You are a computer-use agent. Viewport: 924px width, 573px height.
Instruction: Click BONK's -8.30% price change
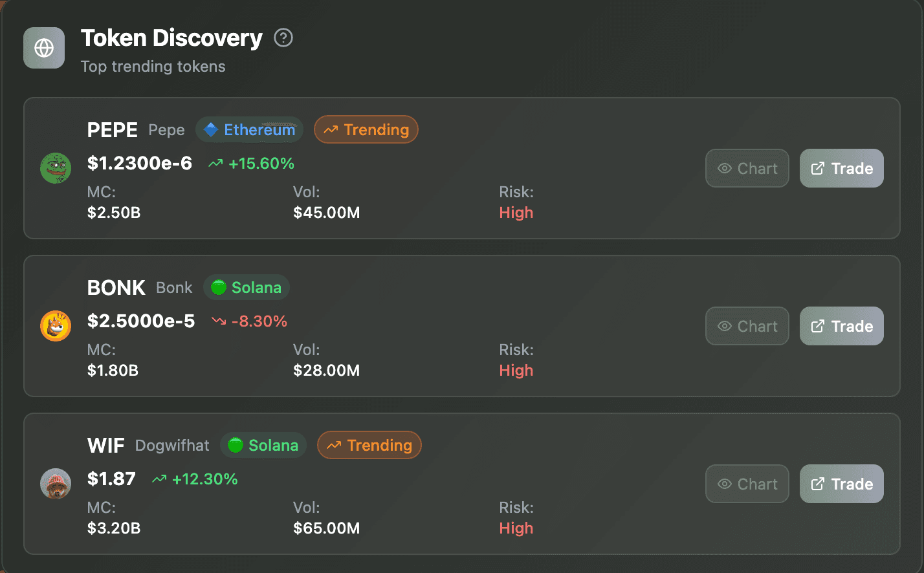250,321
